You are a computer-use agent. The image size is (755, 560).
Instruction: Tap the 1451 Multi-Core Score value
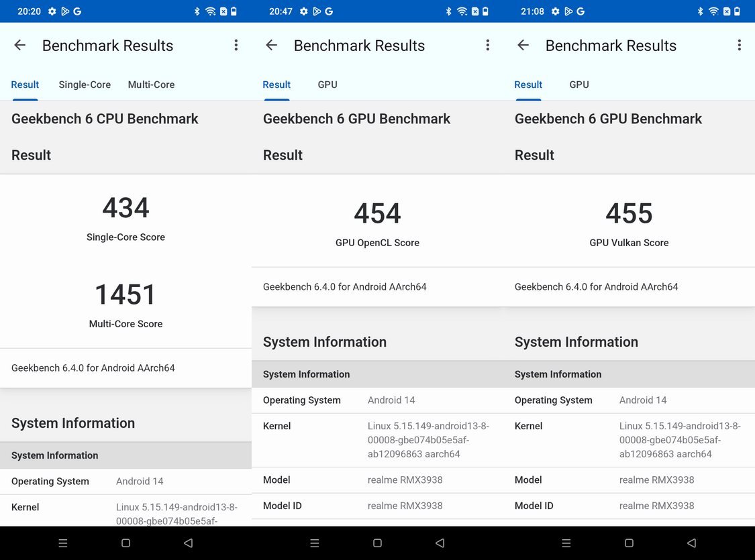click(x=125, y=294)
